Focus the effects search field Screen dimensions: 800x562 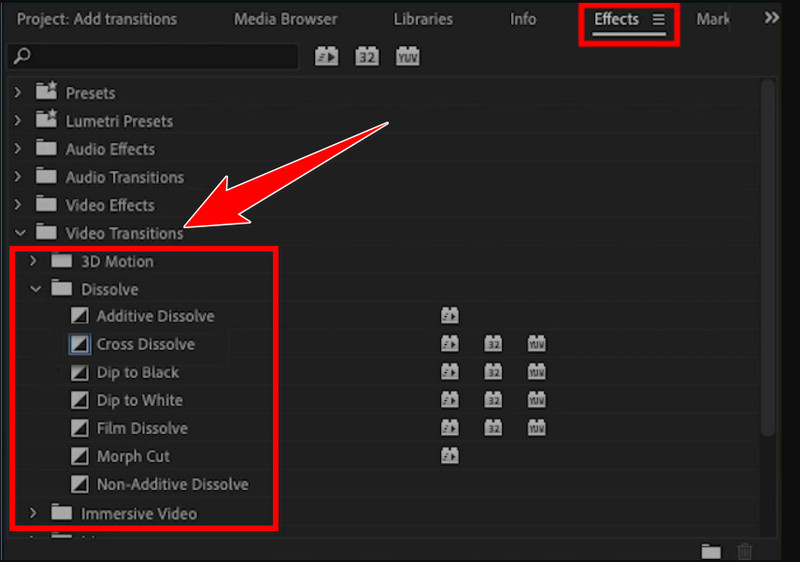pos(153,56)
